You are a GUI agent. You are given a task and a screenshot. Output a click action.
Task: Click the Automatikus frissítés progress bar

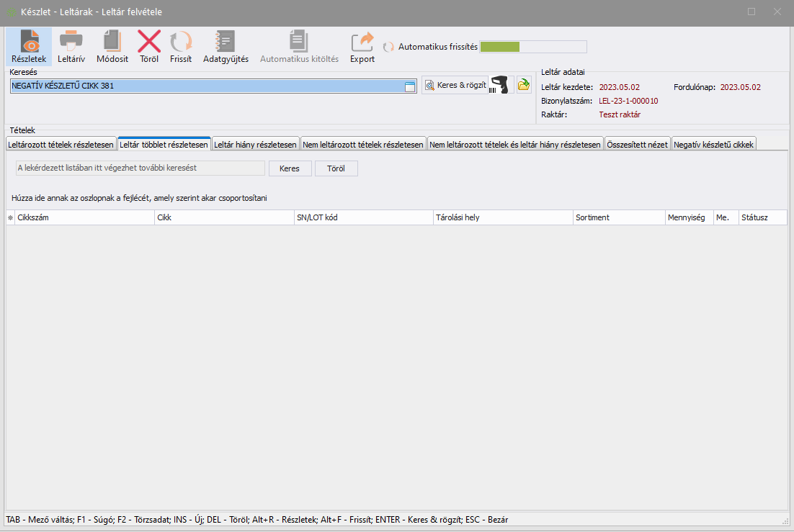pyautogui.click(x=533, y=47)
